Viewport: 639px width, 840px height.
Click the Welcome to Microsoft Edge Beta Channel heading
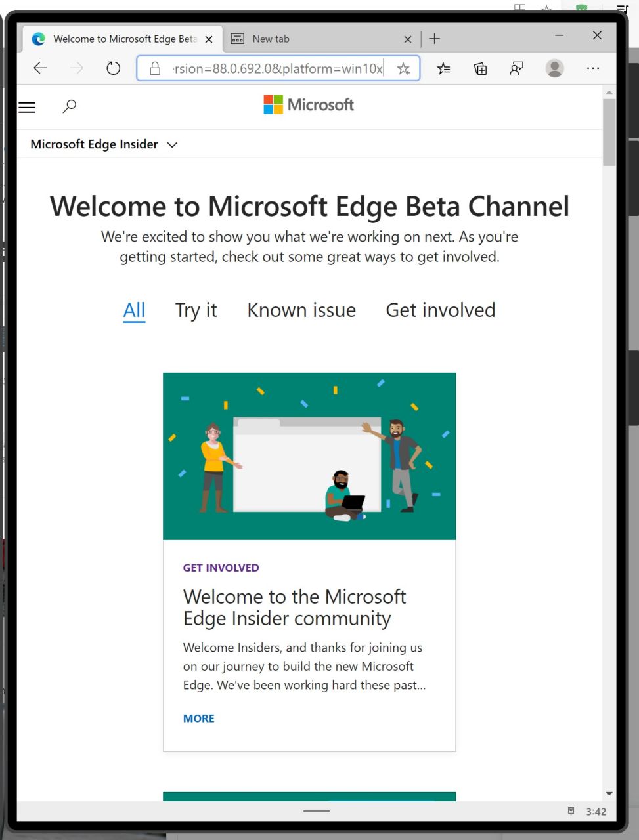coord(309,206)
